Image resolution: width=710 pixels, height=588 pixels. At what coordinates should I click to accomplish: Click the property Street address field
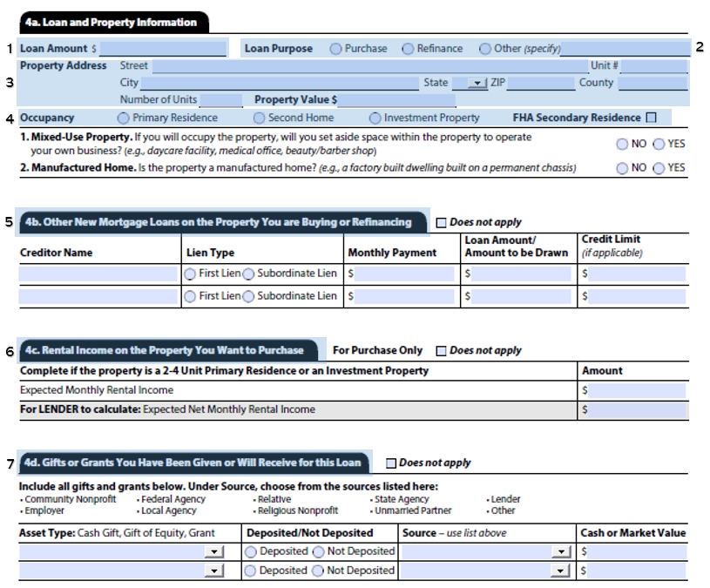(x=369, y=66)
